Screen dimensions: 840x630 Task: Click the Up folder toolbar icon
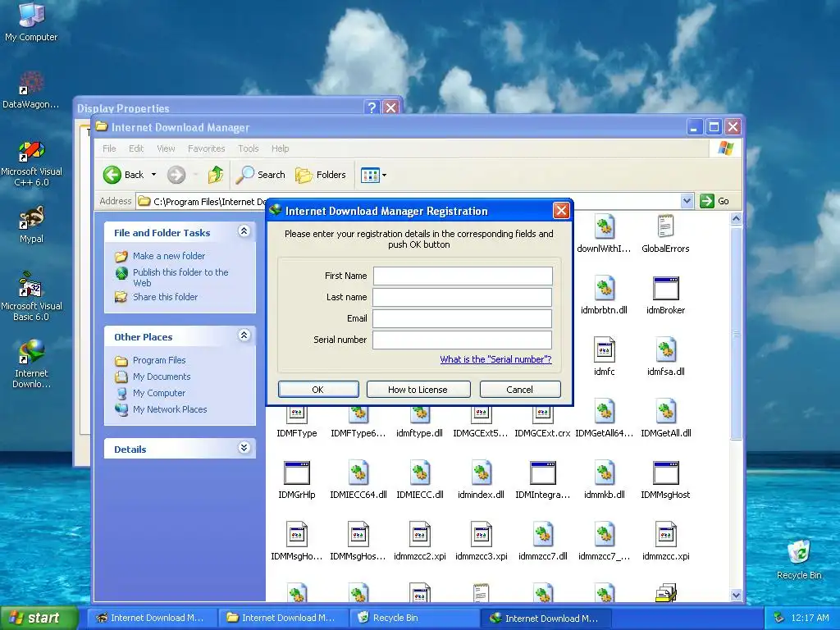click(x=216, y=175)
